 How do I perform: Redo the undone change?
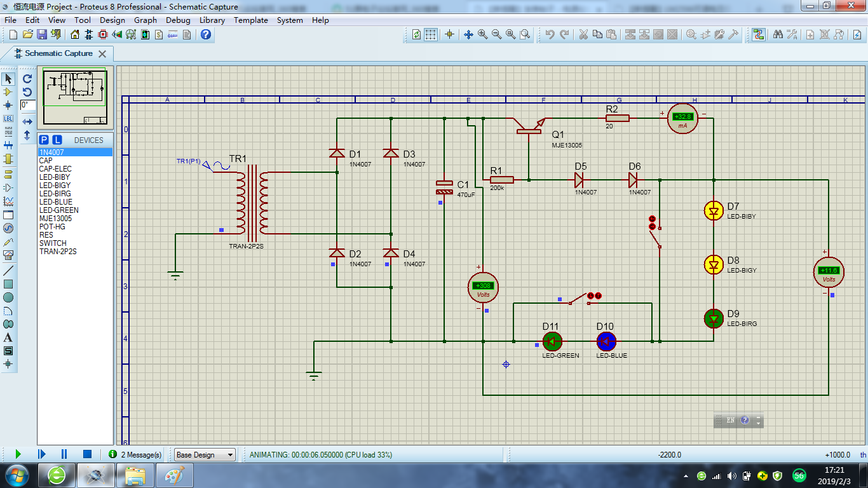pyautogui.click(x=564, y=34)
